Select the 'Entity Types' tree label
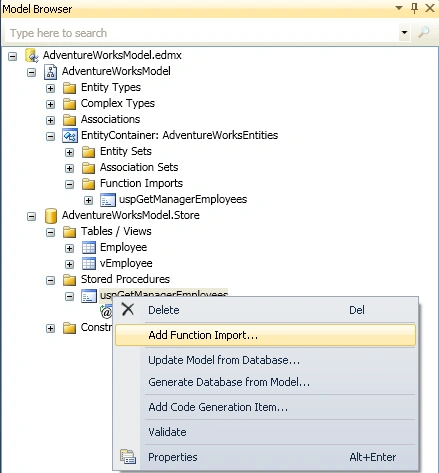Viewport: 439px width, 473px height. click(111, 87)
